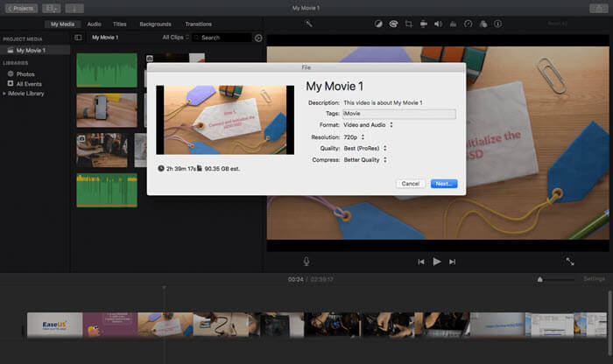Viewport: 613px width, 364px height.
Task: Show the clip information icon
Action: [x=497, y=24]
